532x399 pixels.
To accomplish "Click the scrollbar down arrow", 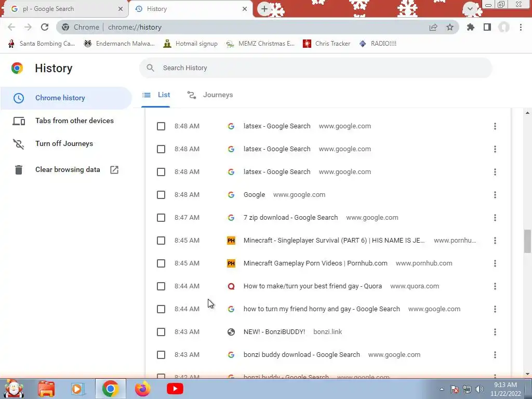I will pyautogui.click(x=527, y=374).
